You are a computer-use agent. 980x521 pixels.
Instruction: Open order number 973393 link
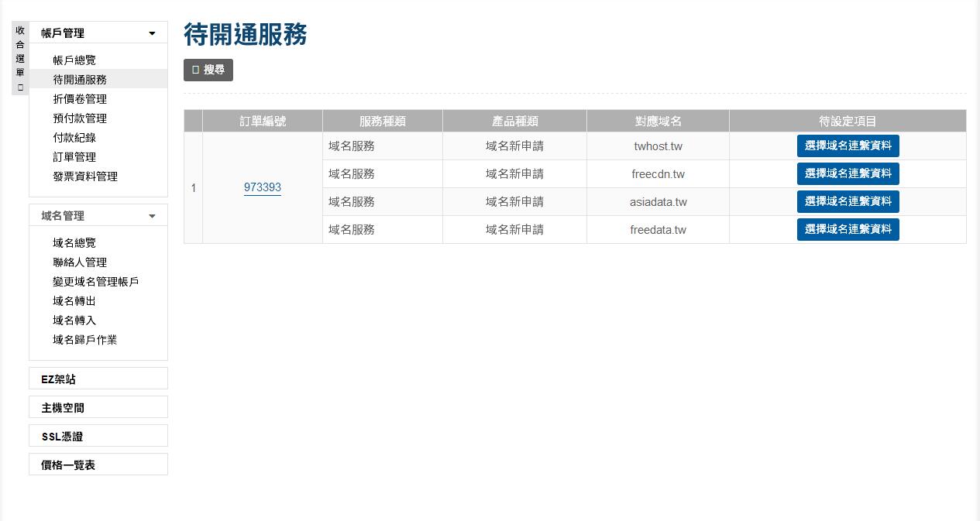263,187
